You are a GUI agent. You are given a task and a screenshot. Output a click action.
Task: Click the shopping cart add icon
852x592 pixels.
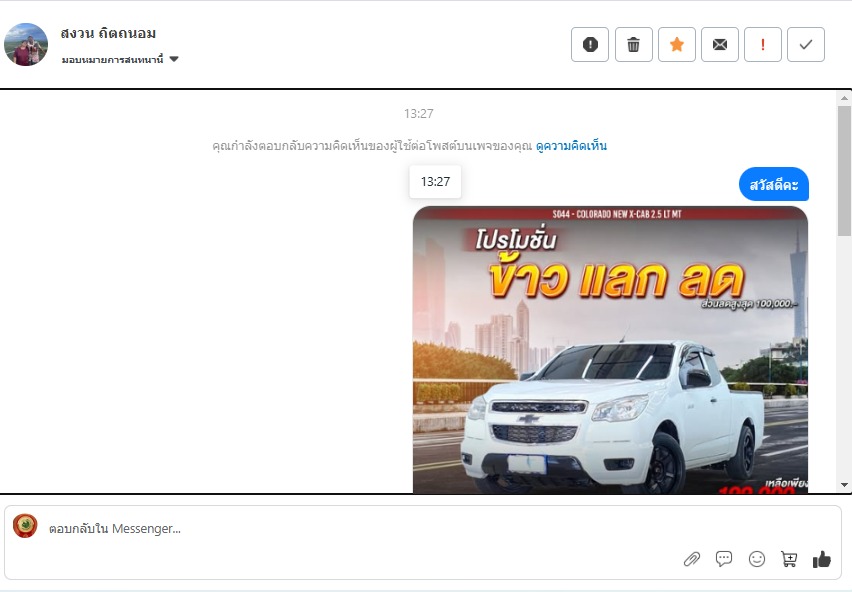[789, 559]
